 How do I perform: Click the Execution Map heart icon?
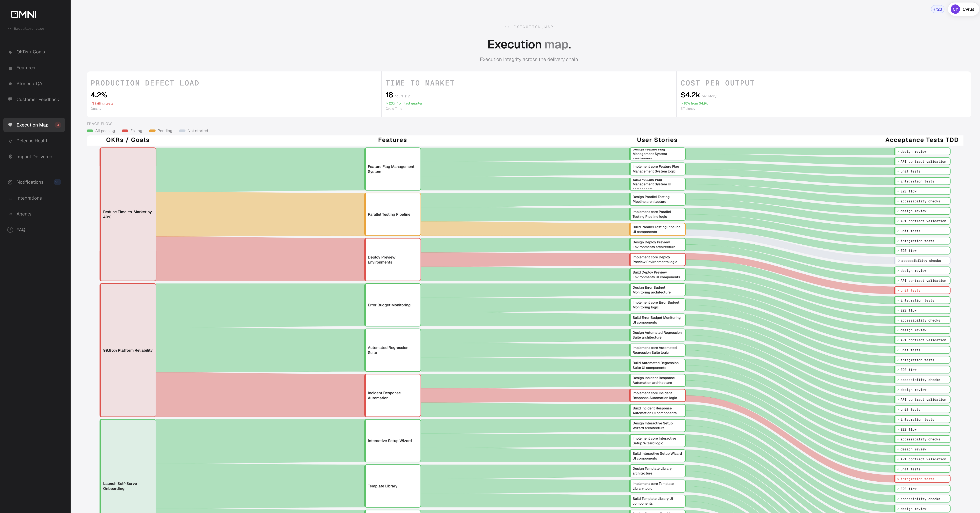[x=10, y=125]
